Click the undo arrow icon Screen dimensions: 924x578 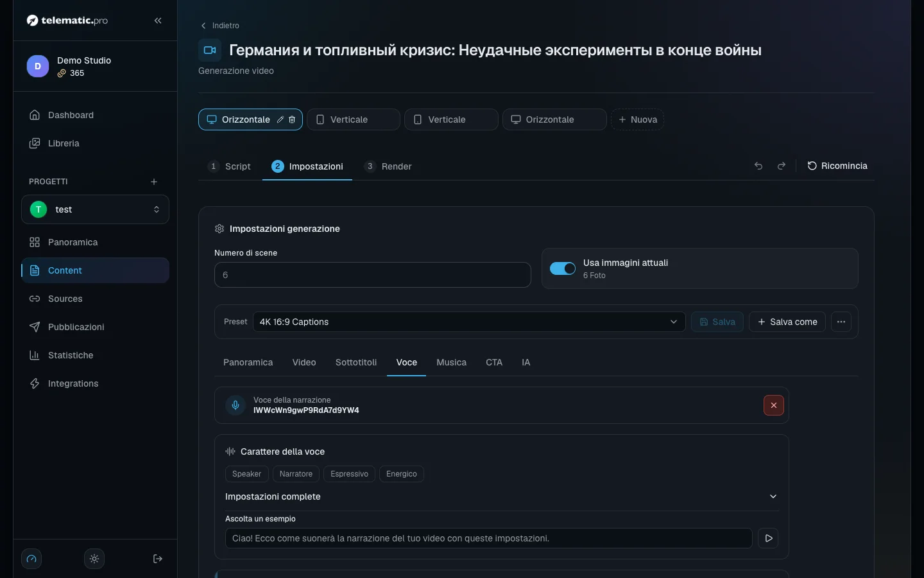click(758, 166)
